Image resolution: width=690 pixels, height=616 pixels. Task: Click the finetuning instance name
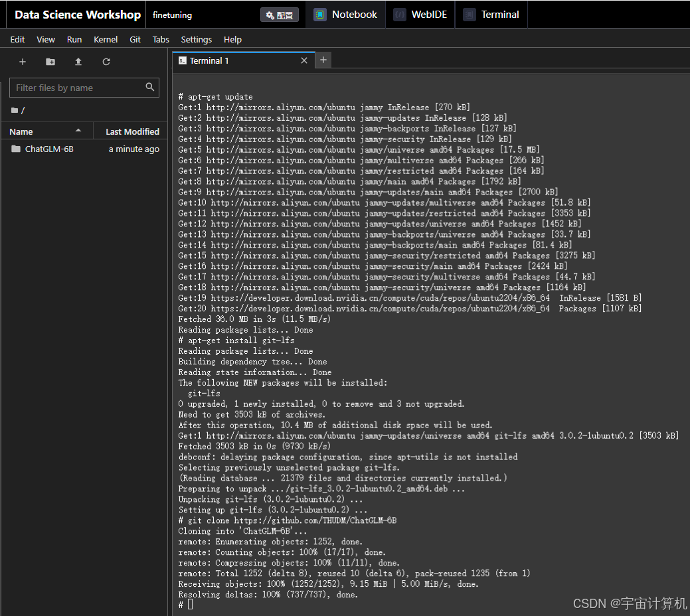pos(172,15)
